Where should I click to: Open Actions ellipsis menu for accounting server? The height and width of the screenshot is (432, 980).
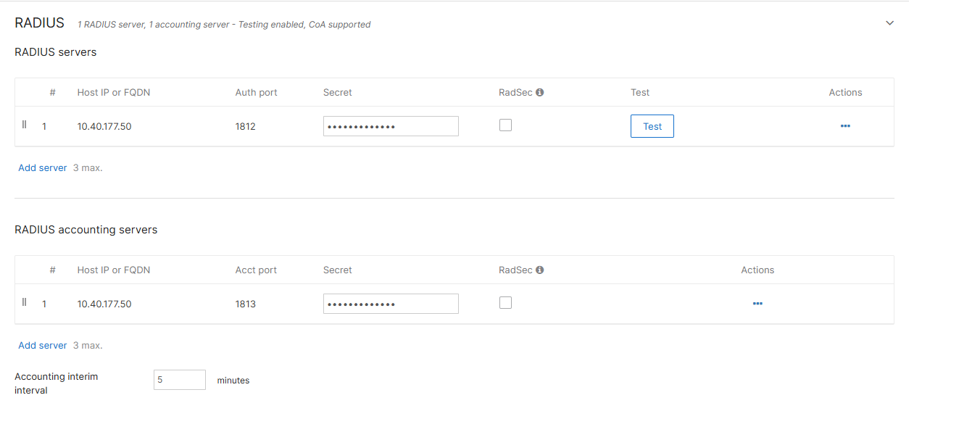(x=757, y=304)
